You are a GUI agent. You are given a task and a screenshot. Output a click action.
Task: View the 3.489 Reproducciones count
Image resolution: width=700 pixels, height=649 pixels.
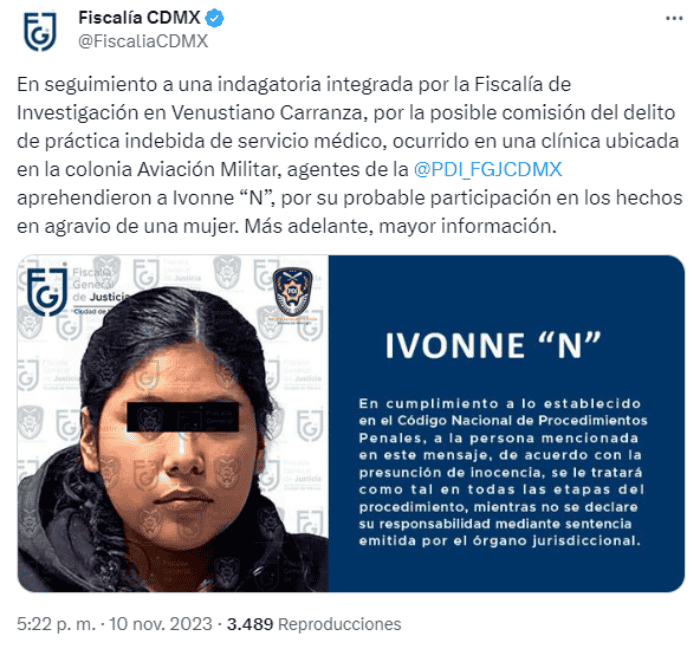(x=314, y=624)
